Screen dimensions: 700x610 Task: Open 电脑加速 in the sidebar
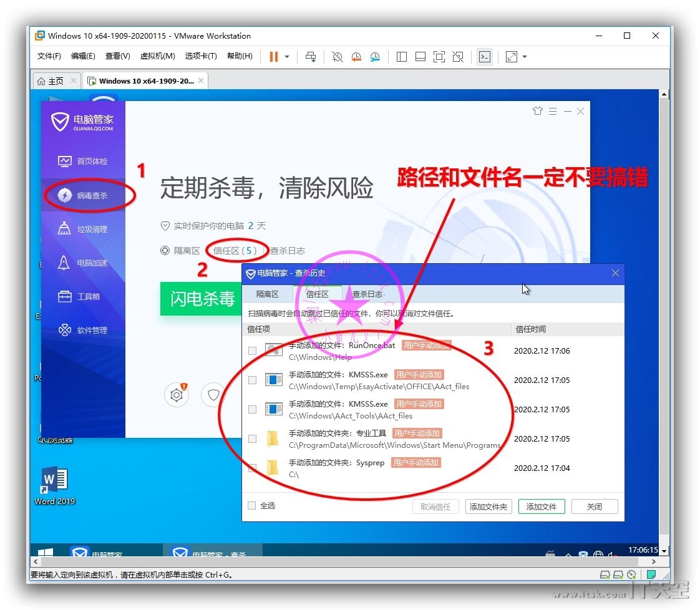point(83,263)
